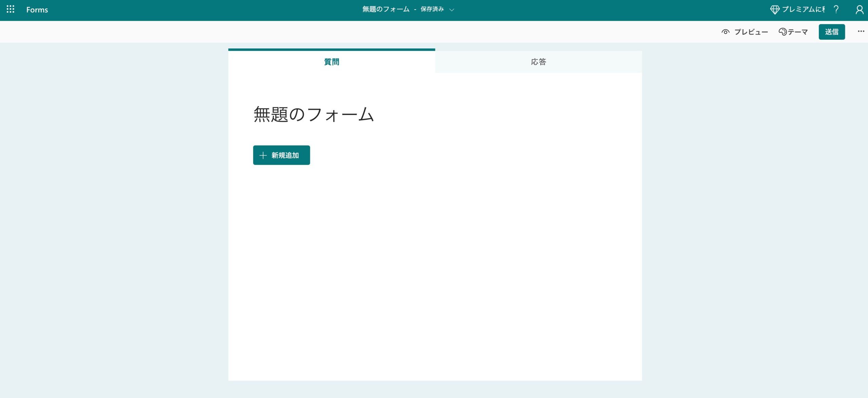
Task: Open the account profile icon
Action: coord(860,10)
